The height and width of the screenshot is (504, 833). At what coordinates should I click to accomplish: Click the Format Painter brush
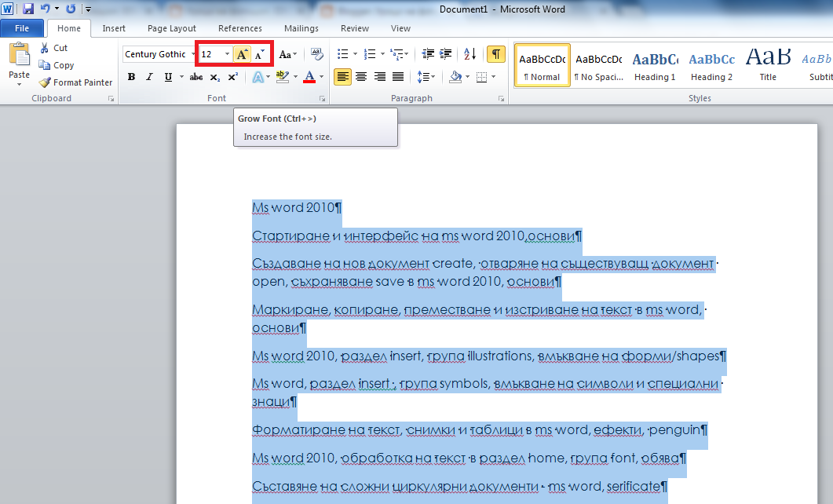pyautogui.click(x=46, y=82)
